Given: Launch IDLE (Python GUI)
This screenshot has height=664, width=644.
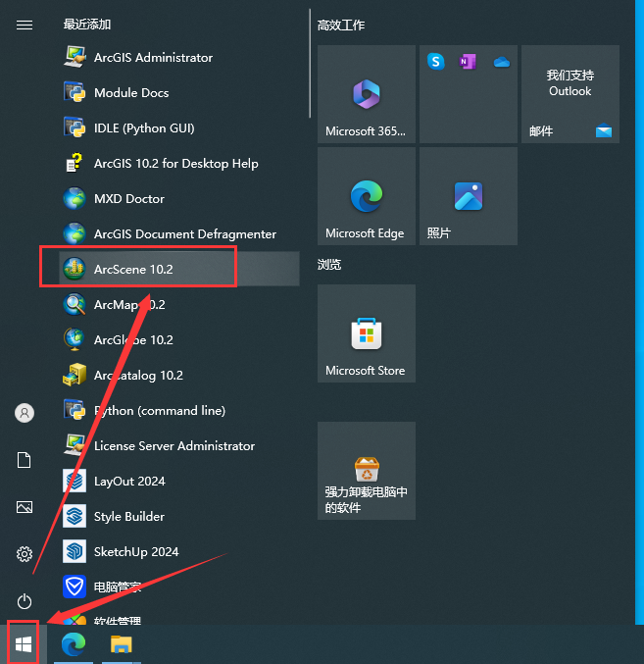Looking at the screenshot, I should pyautogui.click(x=143, y=128).
